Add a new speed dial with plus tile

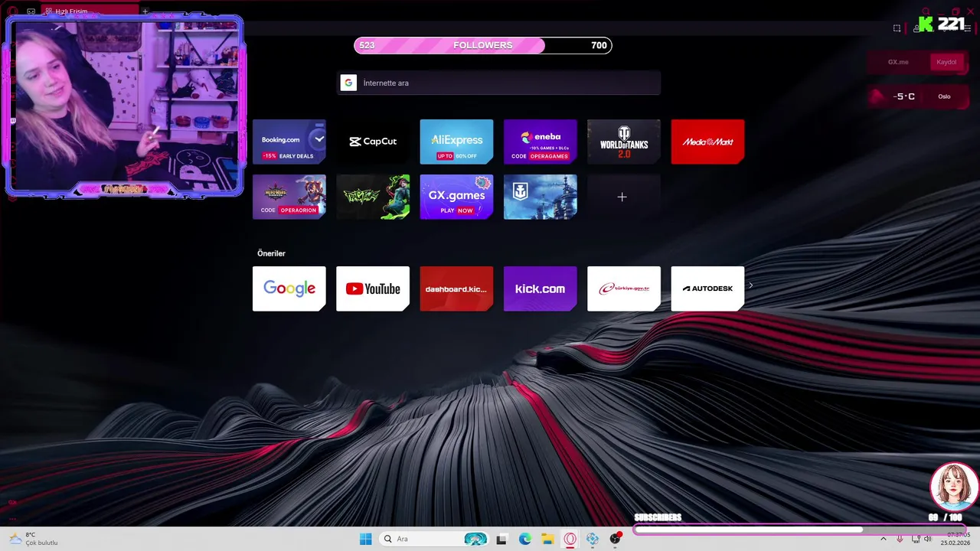(x=622, y=197)
